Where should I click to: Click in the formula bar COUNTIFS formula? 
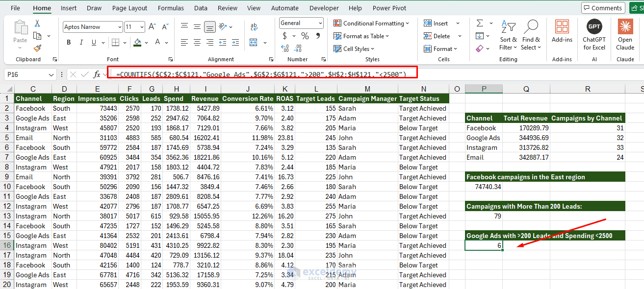pos(262,74)
